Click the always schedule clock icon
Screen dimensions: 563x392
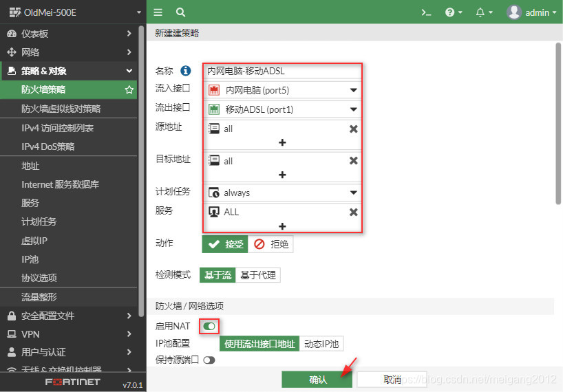[x=214, y=193]
